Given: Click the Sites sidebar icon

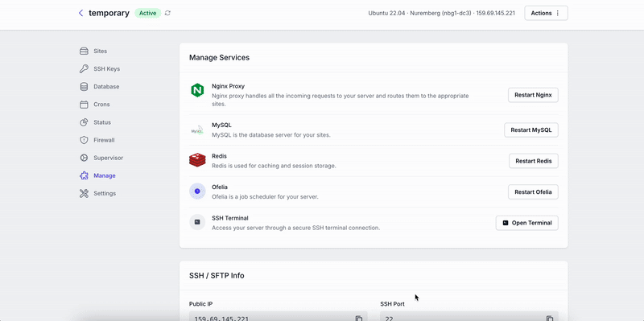Looking at the screenshot, I should (x=84, y=51).
